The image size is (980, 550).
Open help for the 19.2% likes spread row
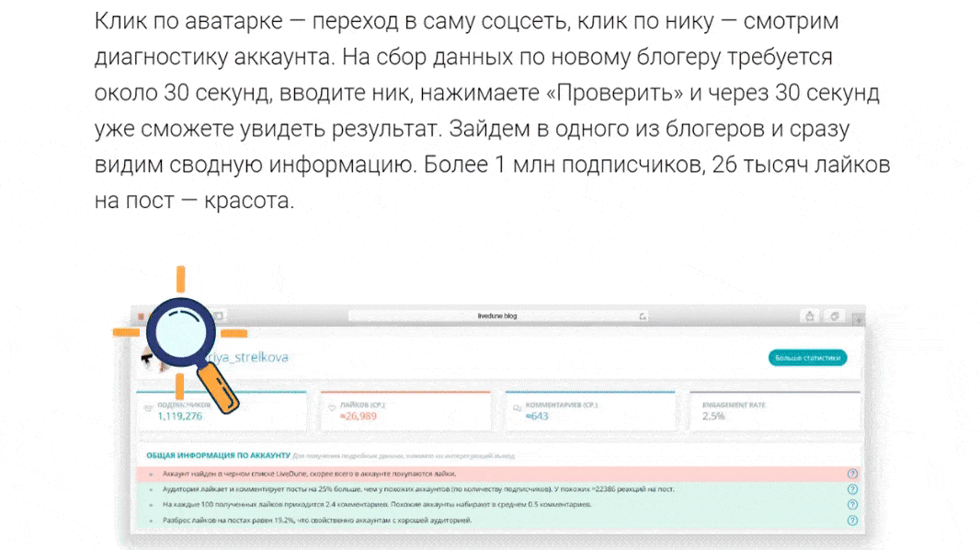(x=852, y=521)
